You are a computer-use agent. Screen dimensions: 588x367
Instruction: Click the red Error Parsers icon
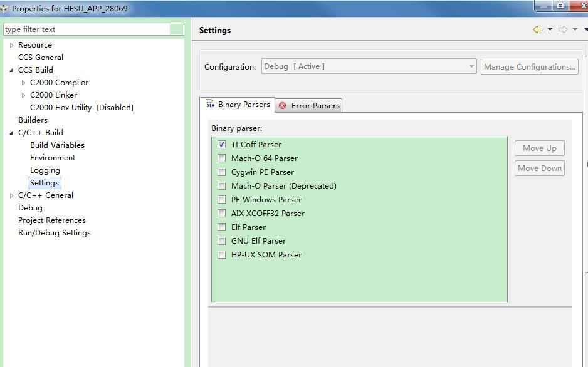282,106
